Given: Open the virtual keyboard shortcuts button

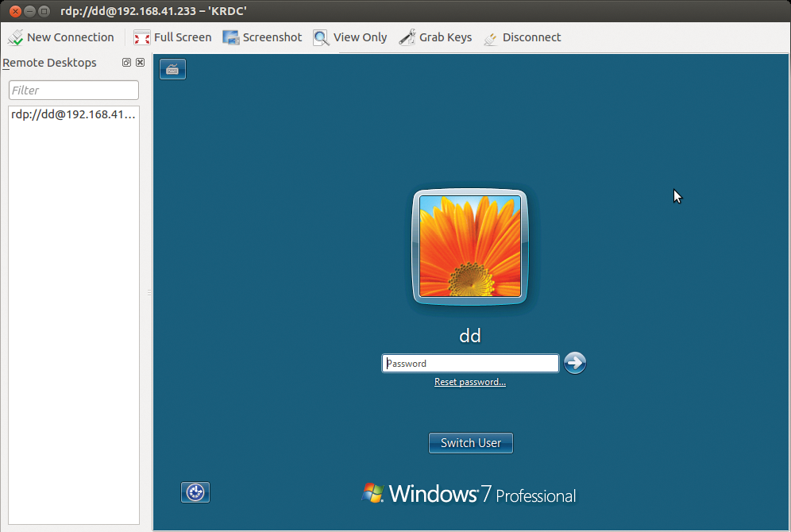Looking at the screenshot, I should [172, 68].
